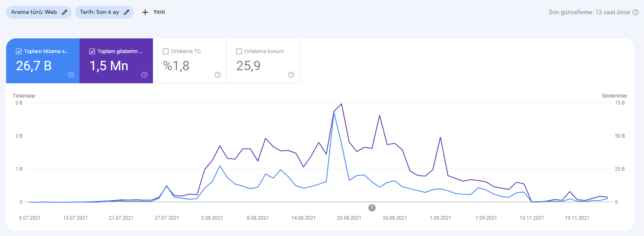Screen dimensions: 644x236
Task: Select the 26,7 B clicks value
Action: pyautogui.click(x=34, y=66)
